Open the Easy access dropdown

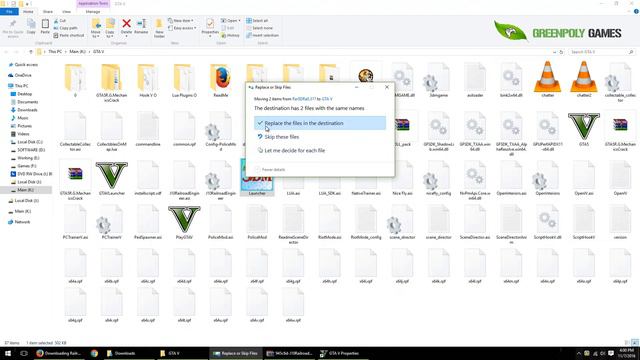point(182,28)
